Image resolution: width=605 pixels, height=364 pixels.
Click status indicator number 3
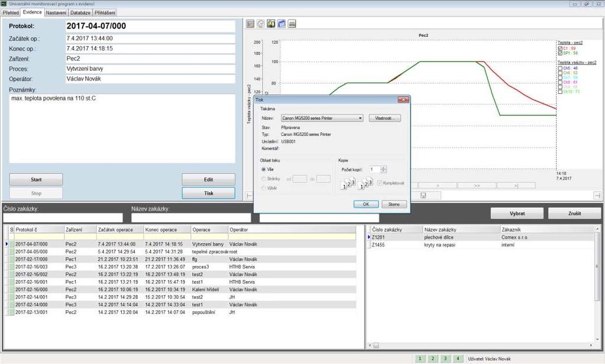445,359
